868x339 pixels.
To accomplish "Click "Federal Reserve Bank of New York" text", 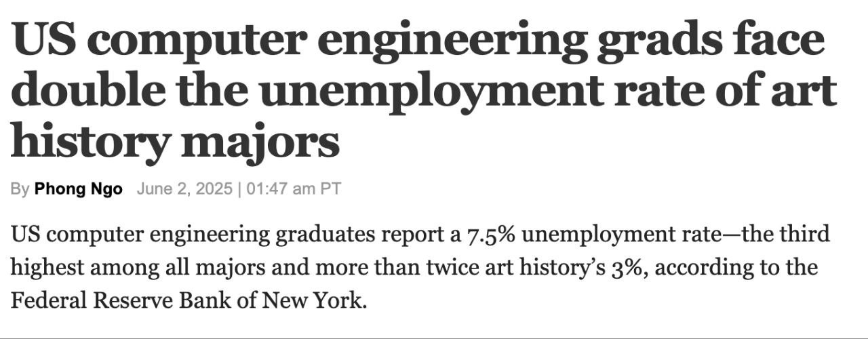I will 189,300.
